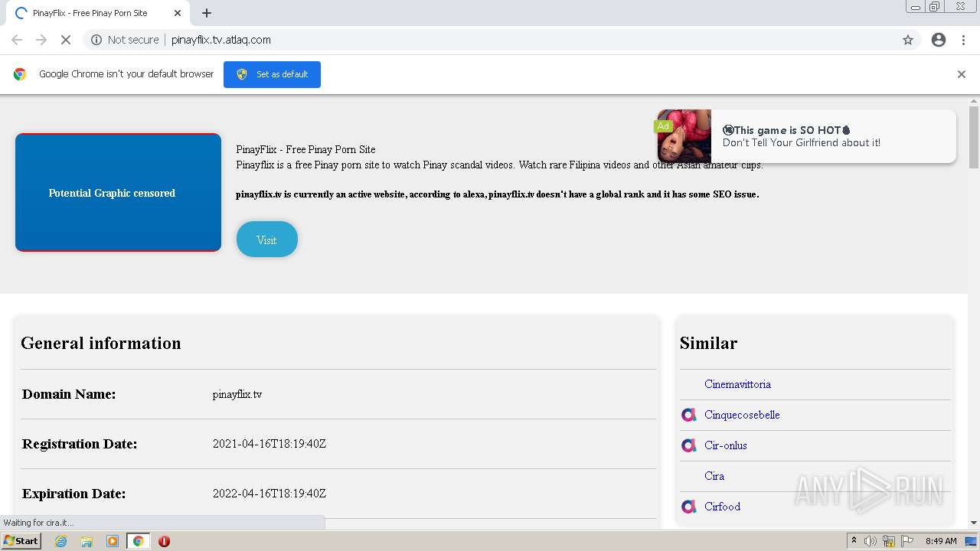Open red Opera-like taskbar icon
Screen dimensions: 980x551
coord(164,541)
